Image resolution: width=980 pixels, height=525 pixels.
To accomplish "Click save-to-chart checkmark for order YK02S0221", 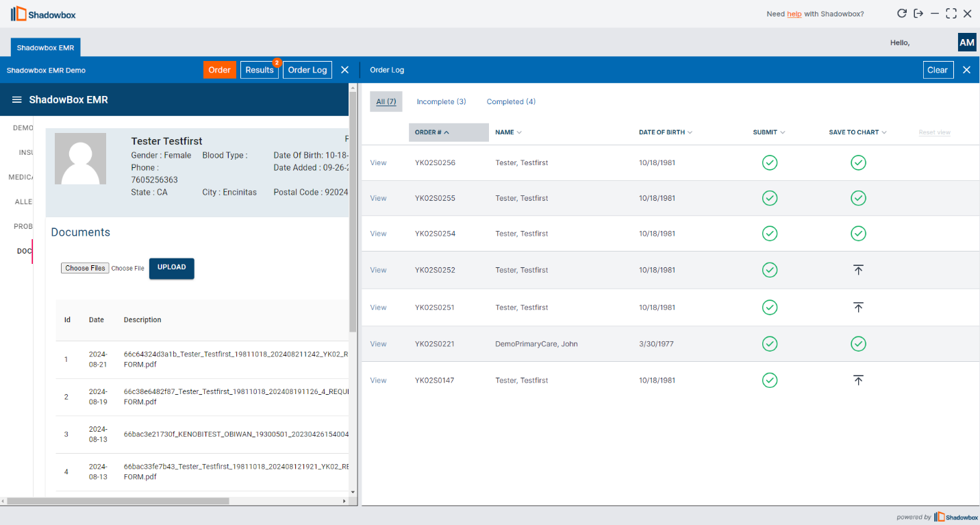I will click(x=858, y=343).
